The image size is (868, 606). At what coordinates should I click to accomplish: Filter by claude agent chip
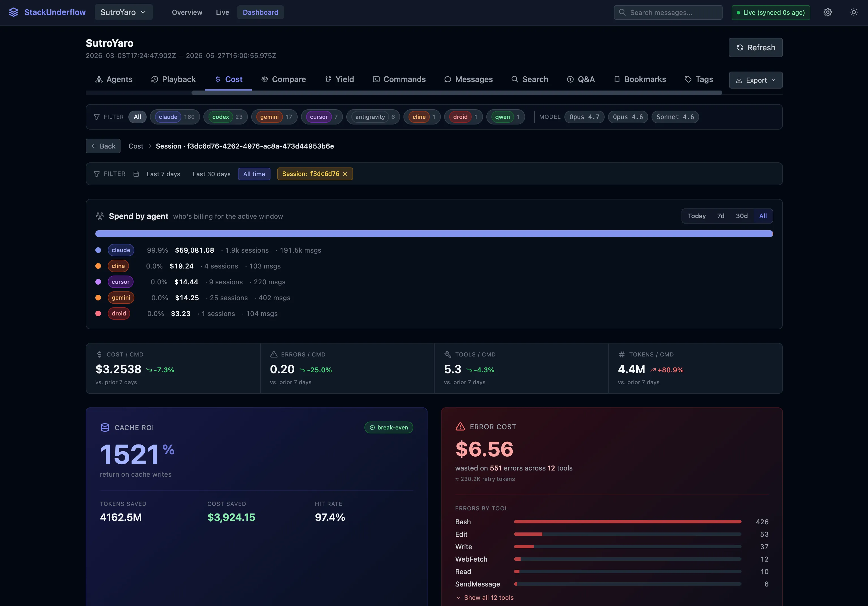(175, 117)
